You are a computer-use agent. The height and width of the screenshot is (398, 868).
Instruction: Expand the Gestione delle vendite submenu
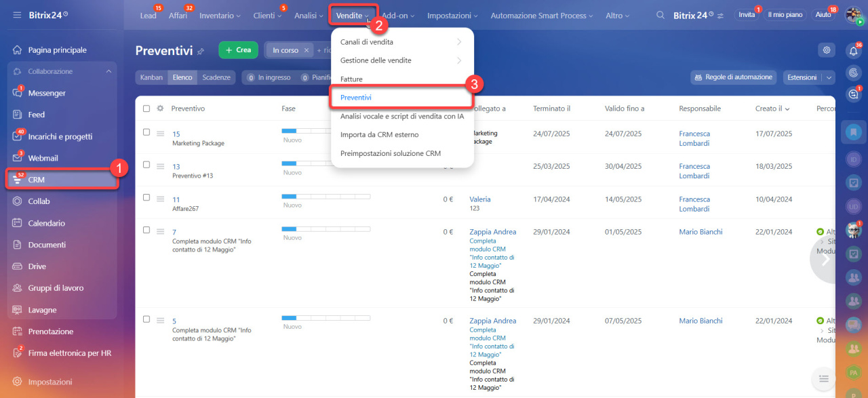click(x=402, y=60)
